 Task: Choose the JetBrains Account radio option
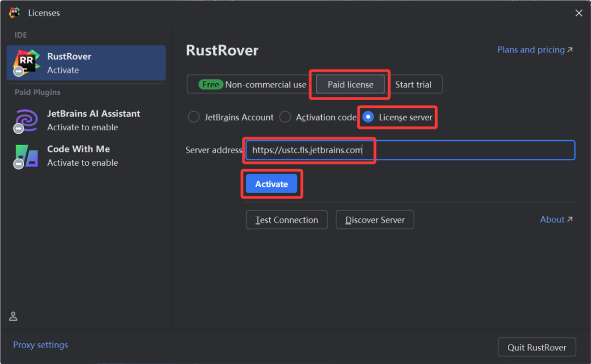click(231, 117)
